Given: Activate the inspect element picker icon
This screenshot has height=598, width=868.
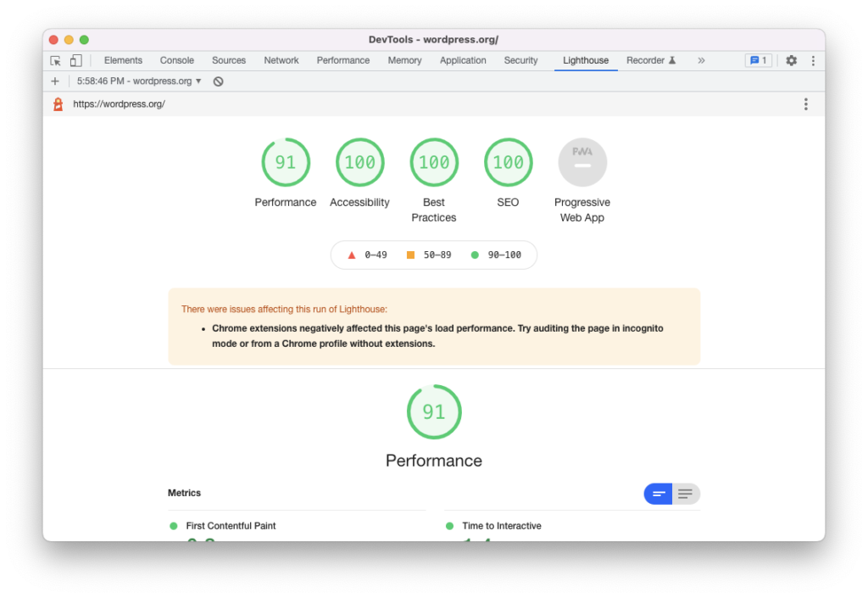Looking at the screenshot, I should [56, 61].
